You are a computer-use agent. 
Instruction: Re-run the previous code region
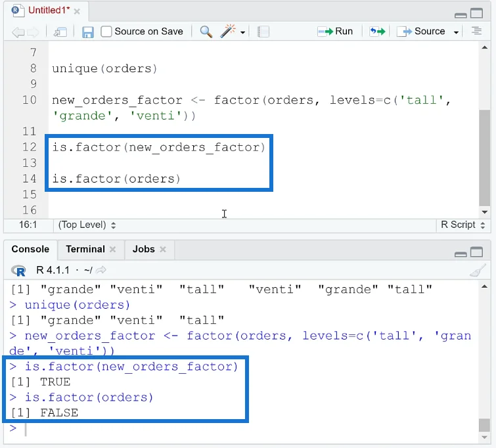[377, 32]
